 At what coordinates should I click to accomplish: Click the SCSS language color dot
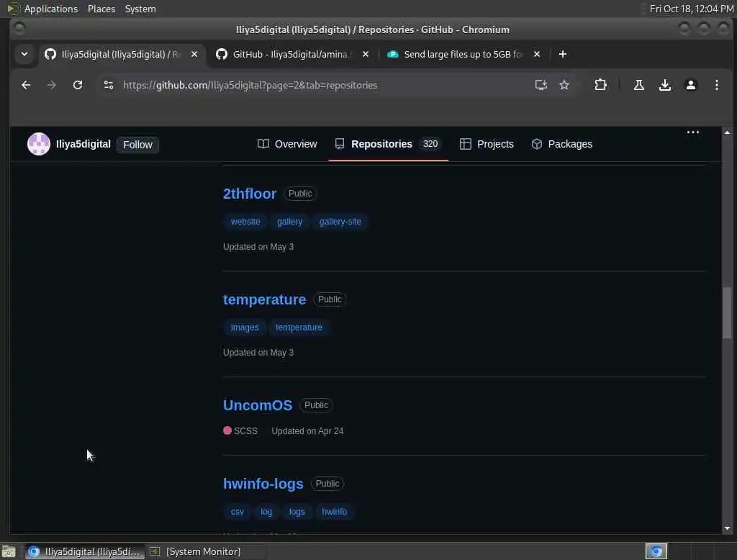[227, 430]
